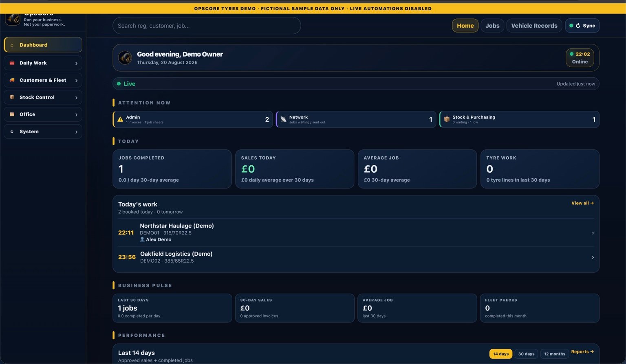Open the Jobs tab
Screen dimensions: 626x364
click(492, 26)
